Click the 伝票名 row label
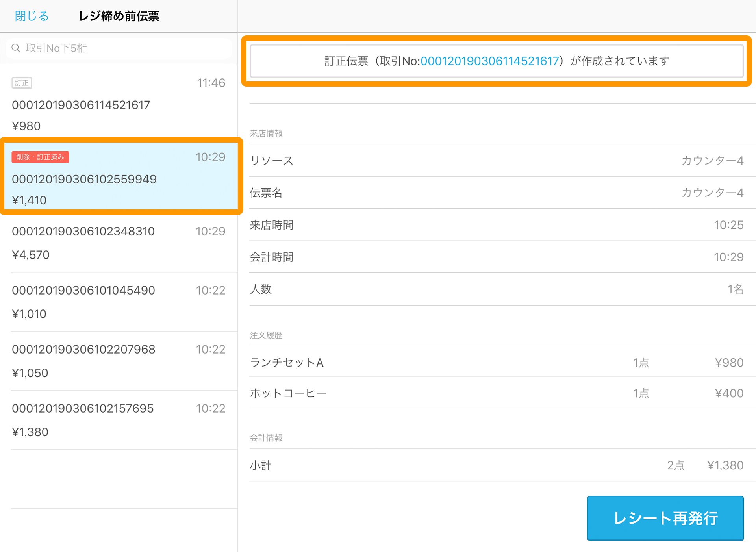The image size is (756, 552). click(266, 193)
